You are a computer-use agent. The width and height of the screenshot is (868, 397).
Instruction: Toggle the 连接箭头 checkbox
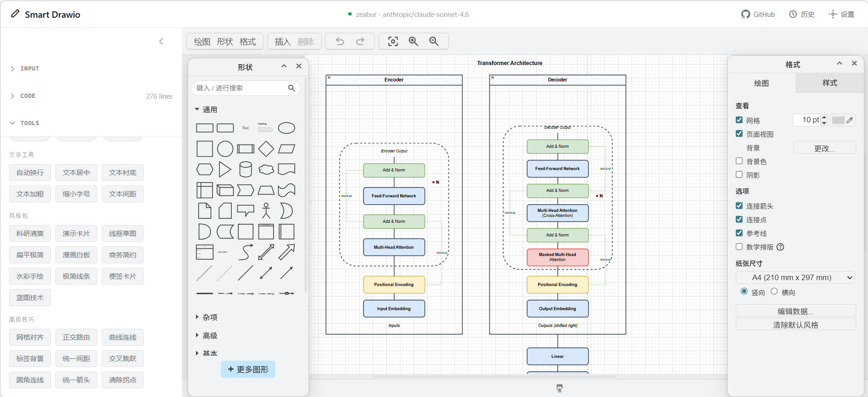739,206
